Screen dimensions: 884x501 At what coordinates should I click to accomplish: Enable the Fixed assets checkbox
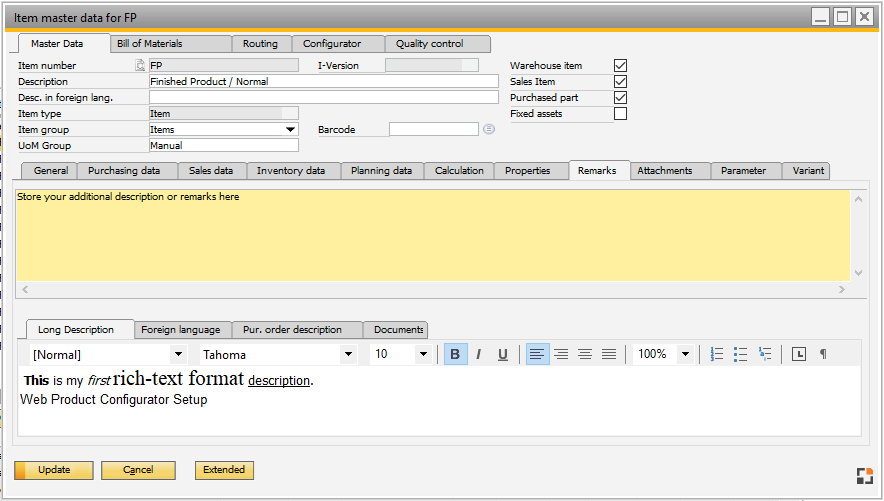coord(620,114)
